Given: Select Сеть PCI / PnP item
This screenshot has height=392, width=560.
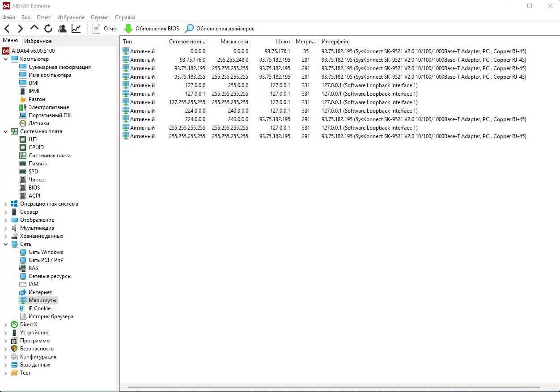Looking at the screenshot, I should click(x=41, y=260).
